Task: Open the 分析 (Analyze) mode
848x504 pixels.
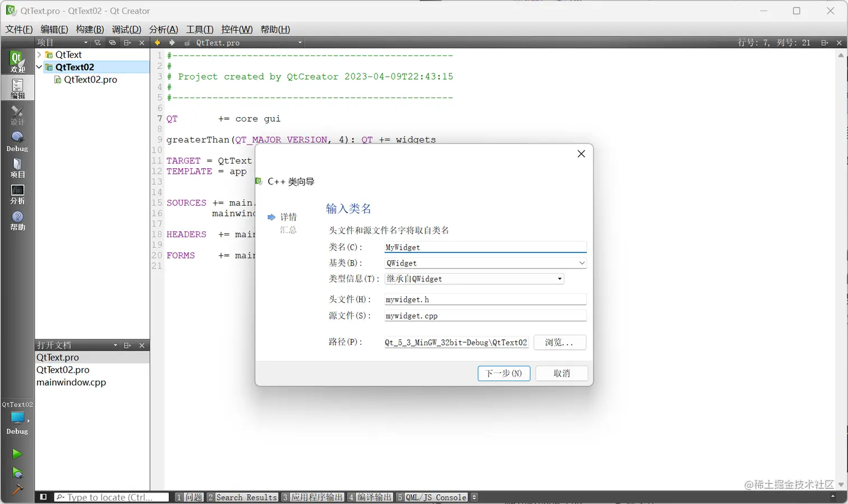Action: click(x=17, y=194)
